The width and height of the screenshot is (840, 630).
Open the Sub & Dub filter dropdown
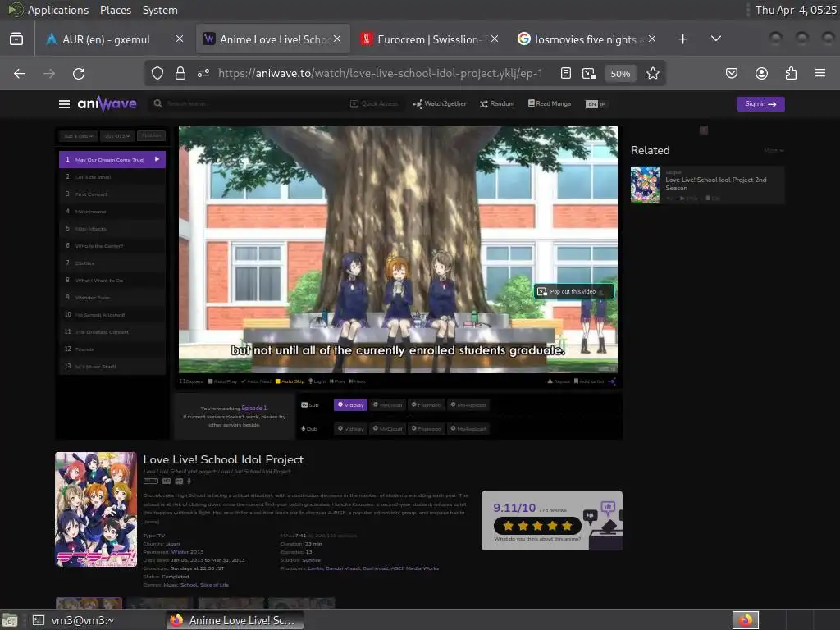79,136
